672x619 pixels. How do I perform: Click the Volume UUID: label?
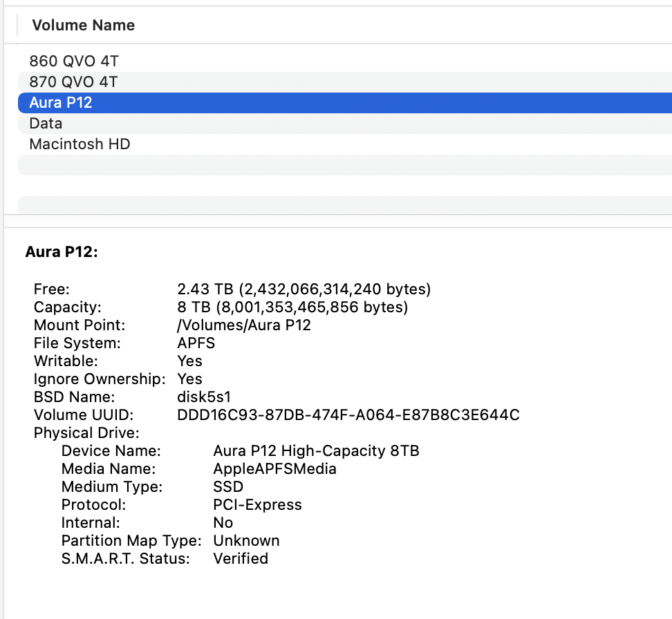pyautogui.click(x=84, y=415)
